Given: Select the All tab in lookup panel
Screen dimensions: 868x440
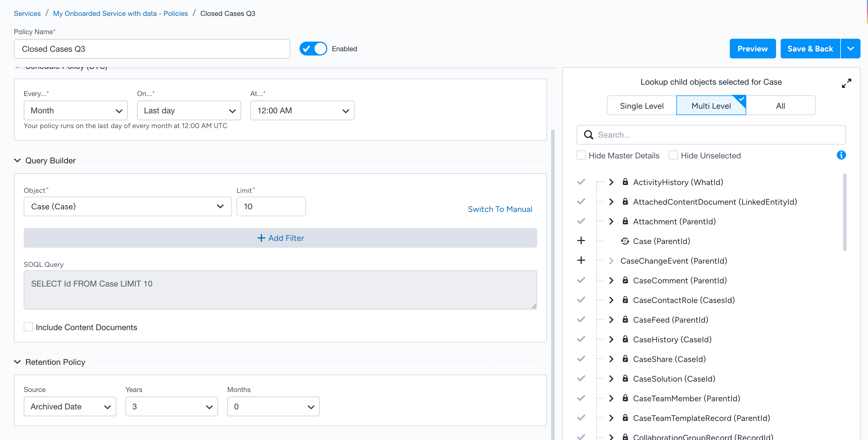Looking at the screenshot, I should [x=780, y=106].
